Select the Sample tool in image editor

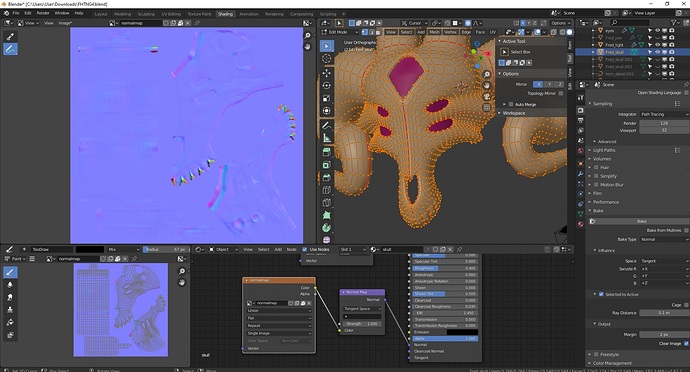click(x=11, y=36)
